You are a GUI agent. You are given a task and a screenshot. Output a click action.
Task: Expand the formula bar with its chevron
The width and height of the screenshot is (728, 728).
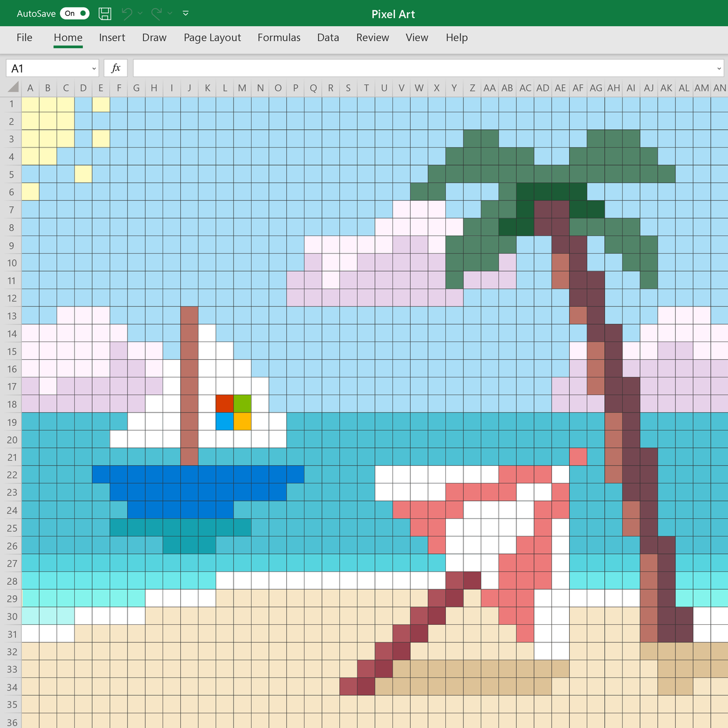720,68
